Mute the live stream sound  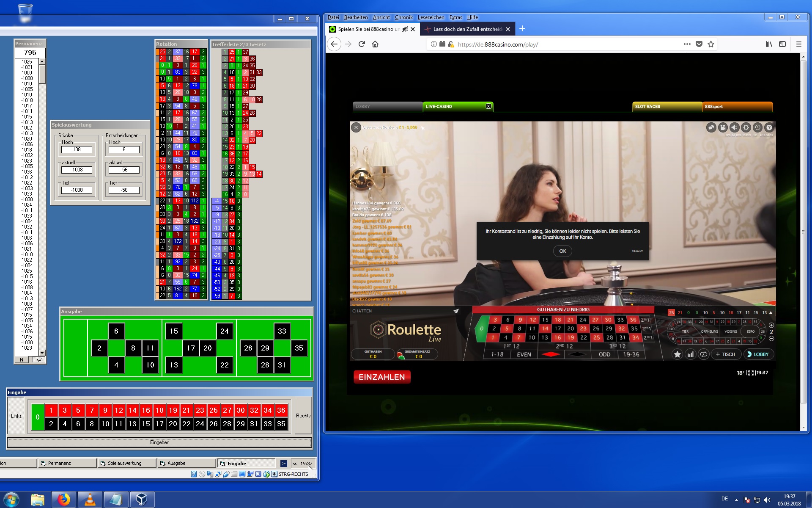click(735, 127)
